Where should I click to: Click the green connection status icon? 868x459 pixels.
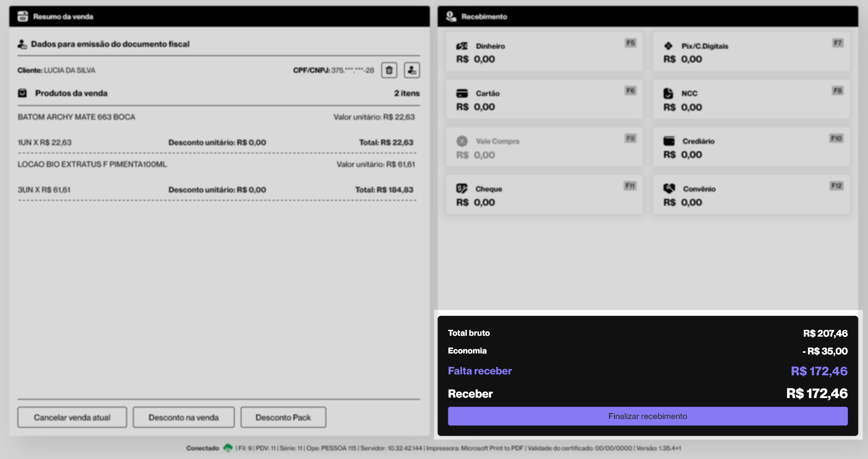click(x=228, y=448)
